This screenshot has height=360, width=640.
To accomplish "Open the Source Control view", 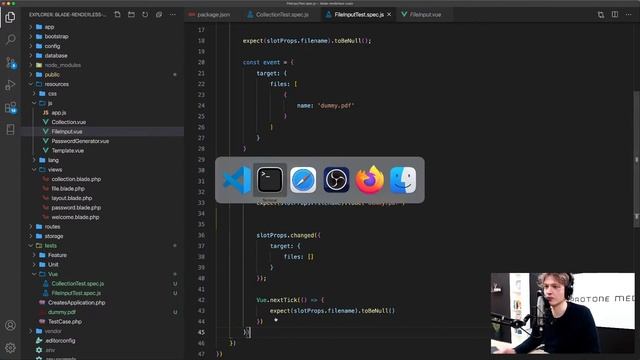I will 10,62.
